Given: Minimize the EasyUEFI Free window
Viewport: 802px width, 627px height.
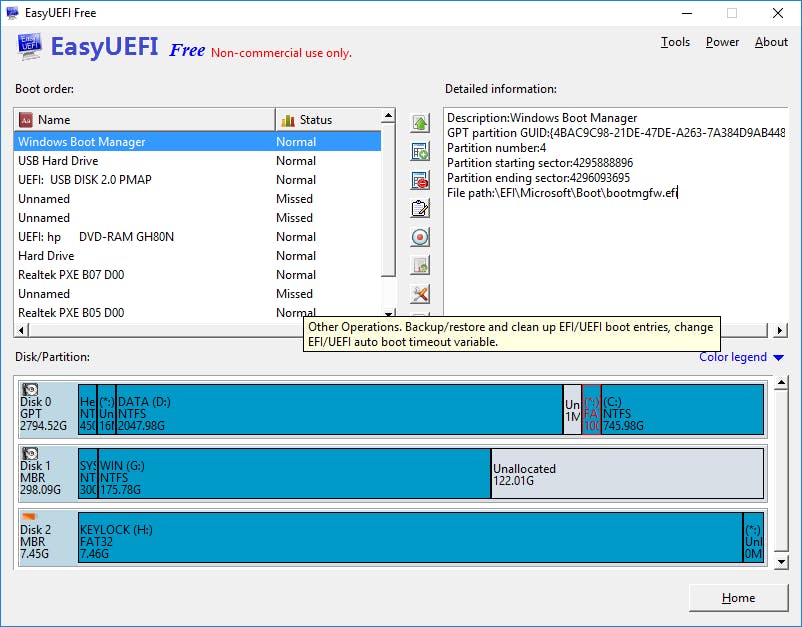Looking at the screenshot, I should (x=687, y=13).
